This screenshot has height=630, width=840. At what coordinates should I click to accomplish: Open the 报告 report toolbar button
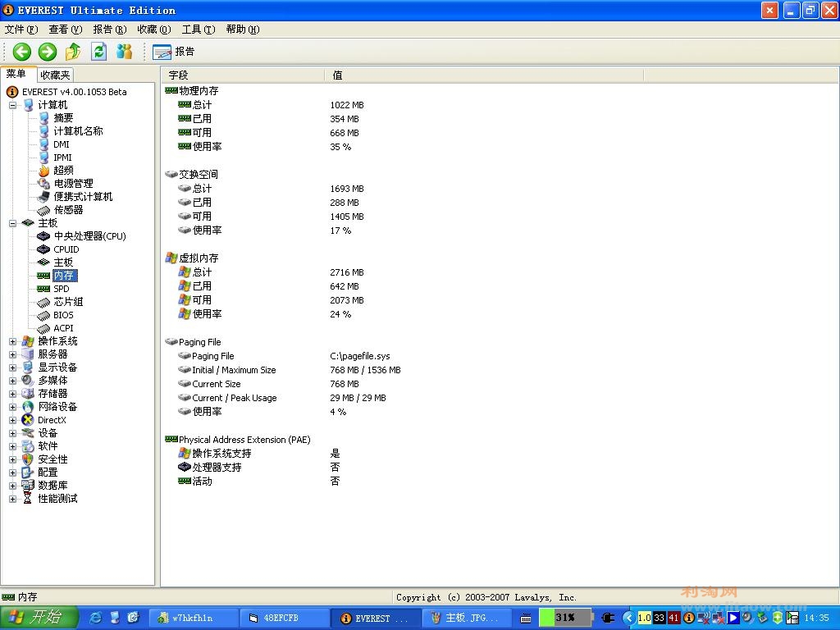click(x=174, y=52)
